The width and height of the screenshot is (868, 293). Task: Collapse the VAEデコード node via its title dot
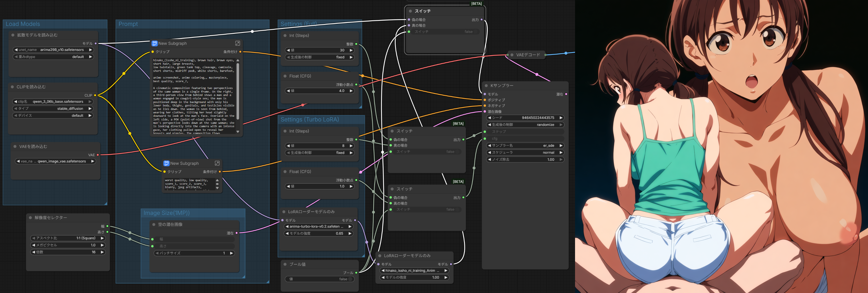512,55
